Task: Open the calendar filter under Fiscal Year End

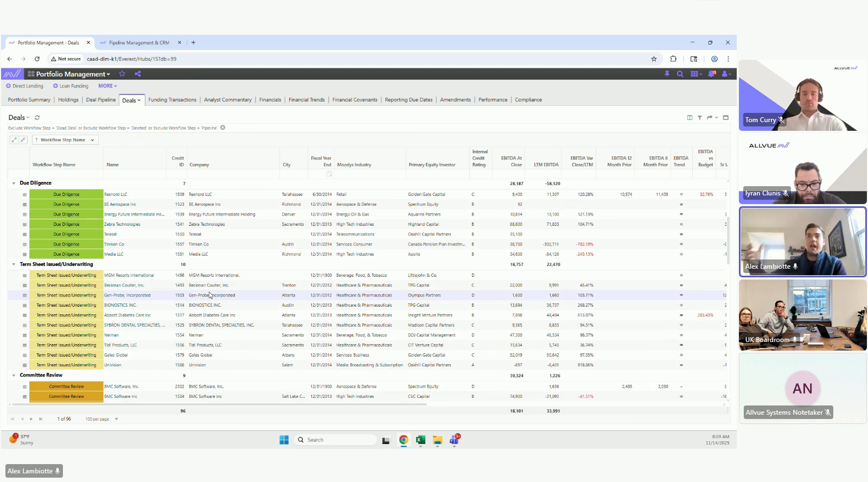Action: coord(329,174)
